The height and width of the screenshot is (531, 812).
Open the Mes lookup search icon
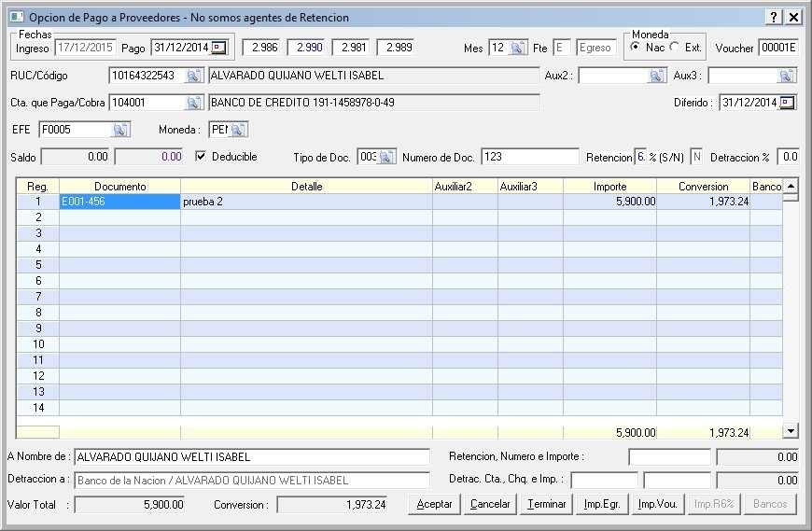pyautogui.click(x=517, y=49)
